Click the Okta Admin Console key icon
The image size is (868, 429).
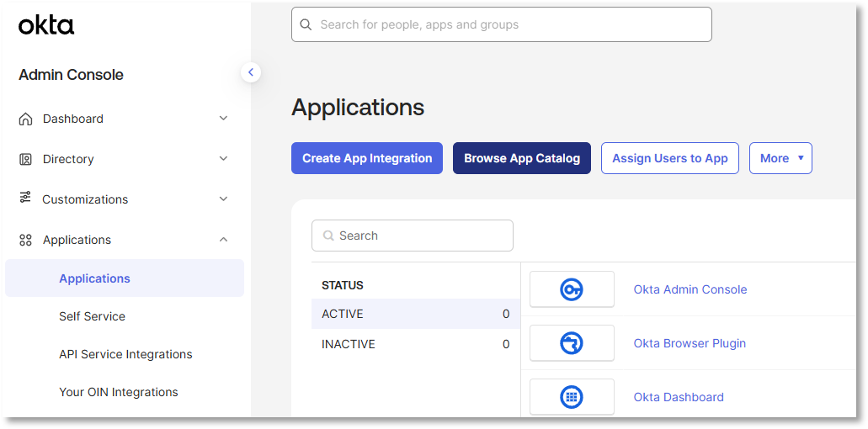pos(572,289)
